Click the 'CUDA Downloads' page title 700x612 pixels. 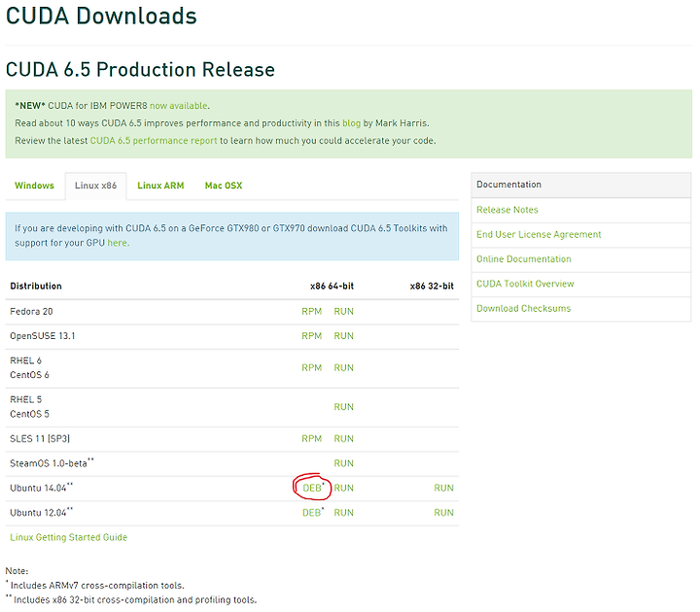pos(101,17)
